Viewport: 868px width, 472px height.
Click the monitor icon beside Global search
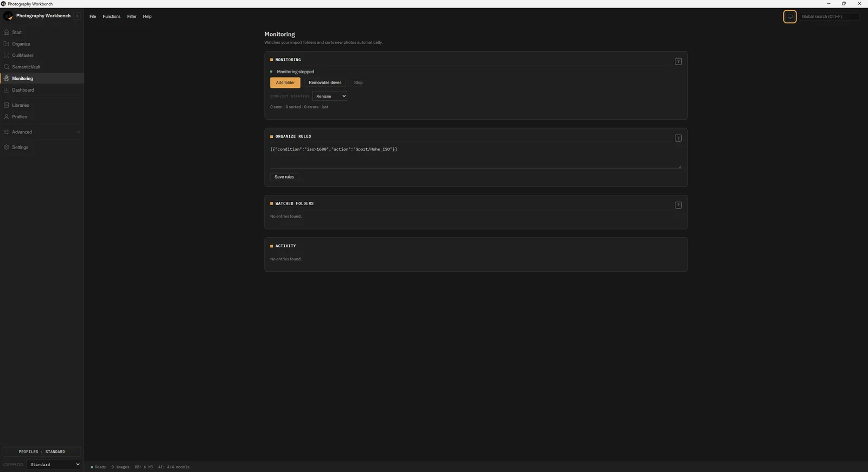[790, 17]
